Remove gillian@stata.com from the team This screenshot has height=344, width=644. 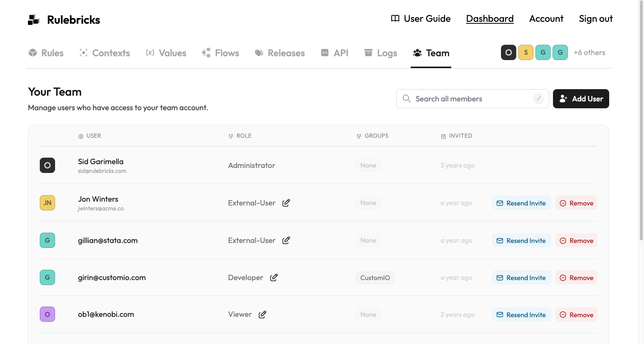tap(576, 240)
